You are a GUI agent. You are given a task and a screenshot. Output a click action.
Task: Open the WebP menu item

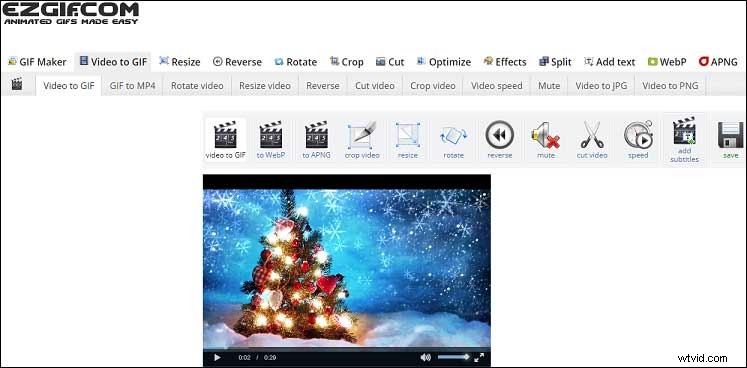click(667, 62)
